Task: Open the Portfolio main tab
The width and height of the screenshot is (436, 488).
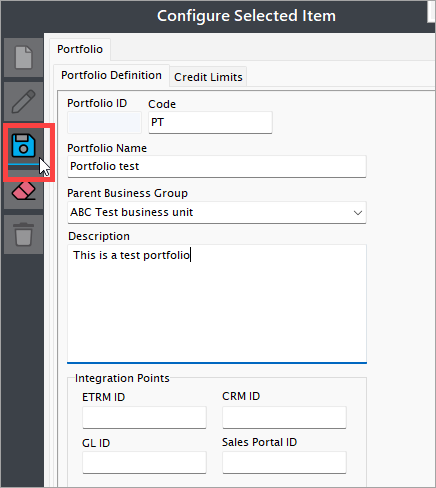Action: [x=80, y=49]
